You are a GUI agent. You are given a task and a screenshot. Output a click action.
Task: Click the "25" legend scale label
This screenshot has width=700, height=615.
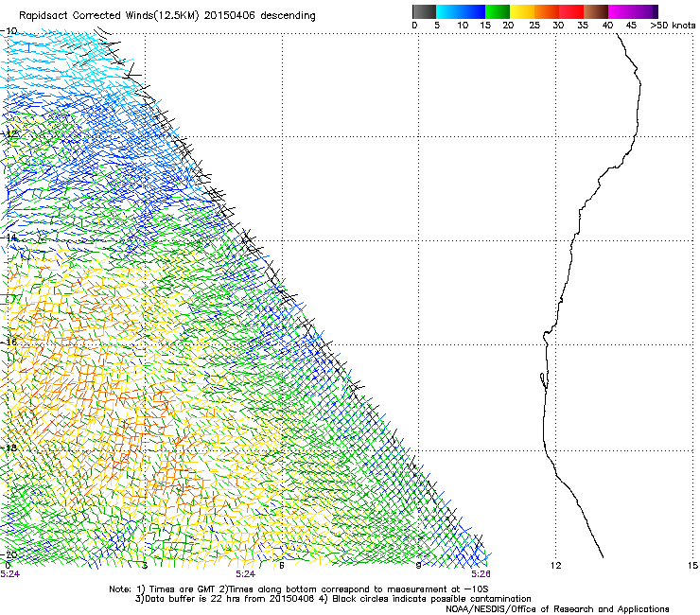pos(534,26)
